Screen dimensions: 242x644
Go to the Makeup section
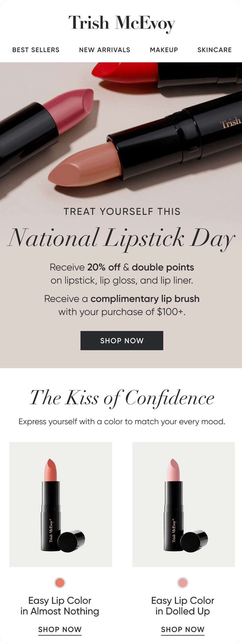pos(164,50)
